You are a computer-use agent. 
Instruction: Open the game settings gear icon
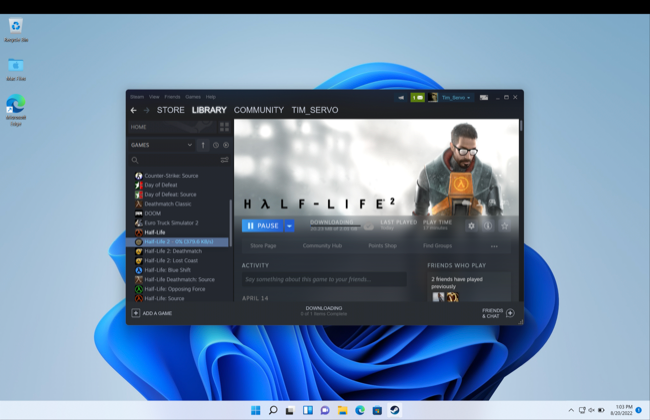(x=471, y=226)
